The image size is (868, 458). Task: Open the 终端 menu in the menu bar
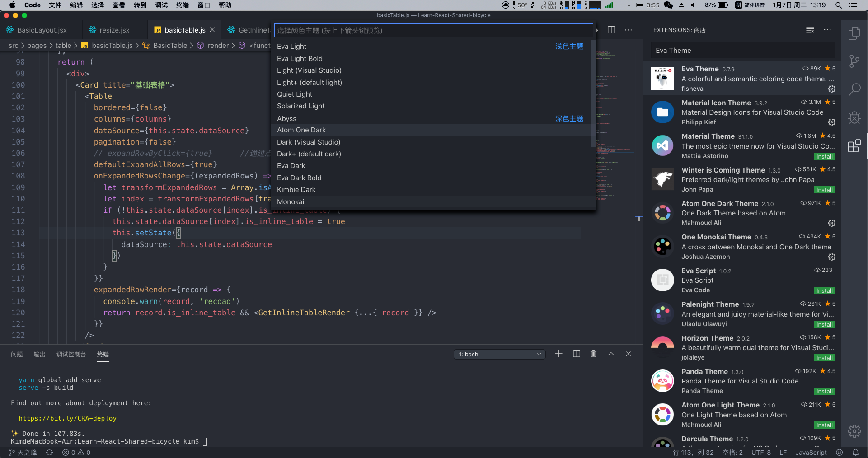coord(183,5)
